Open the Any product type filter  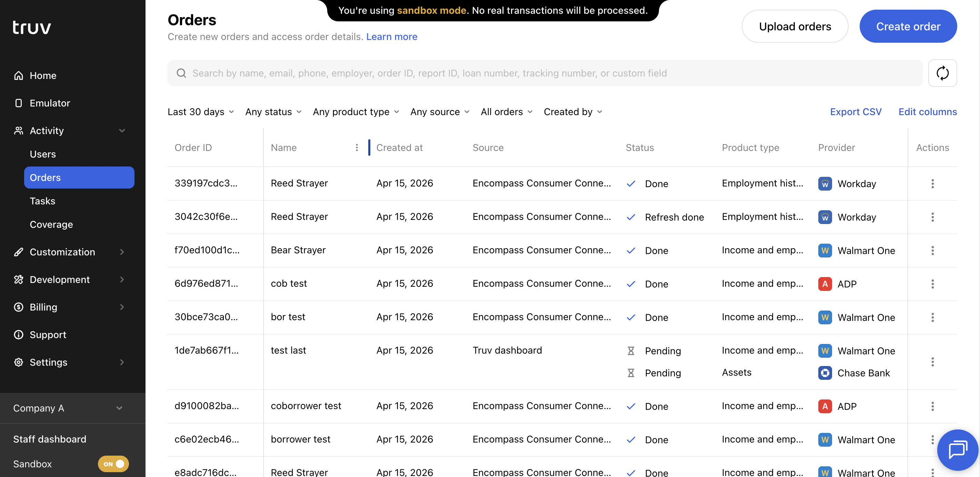[x=356, y=112]
